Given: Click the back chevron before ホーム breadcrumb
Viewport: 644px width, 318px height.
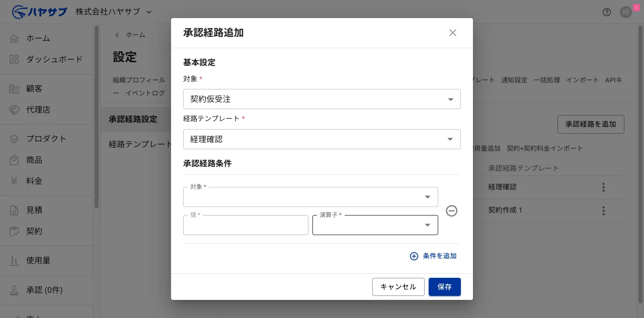Looking at the screenshot, I should pyautogui.click(x=117, y=35).
